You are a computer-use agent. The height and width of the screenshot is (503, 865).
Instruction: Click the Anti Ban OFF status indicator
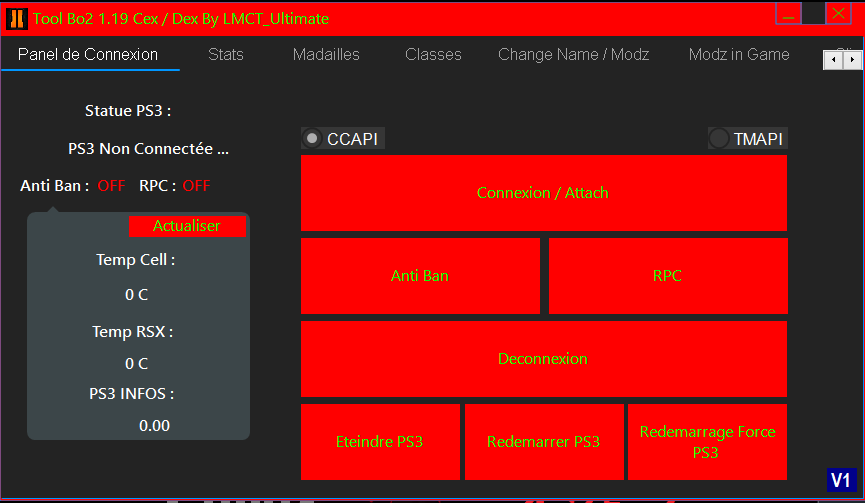(x=111, y=186)
